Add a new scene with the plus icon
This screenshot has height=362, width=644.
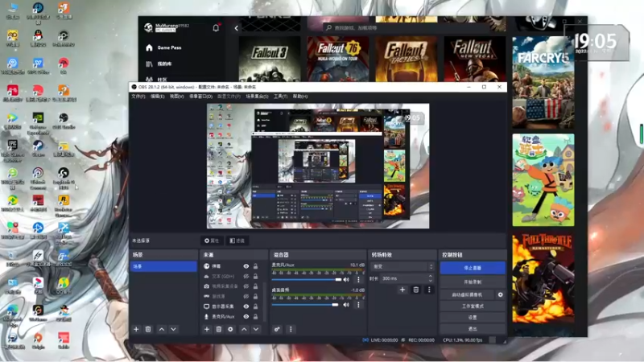[136, 329]
